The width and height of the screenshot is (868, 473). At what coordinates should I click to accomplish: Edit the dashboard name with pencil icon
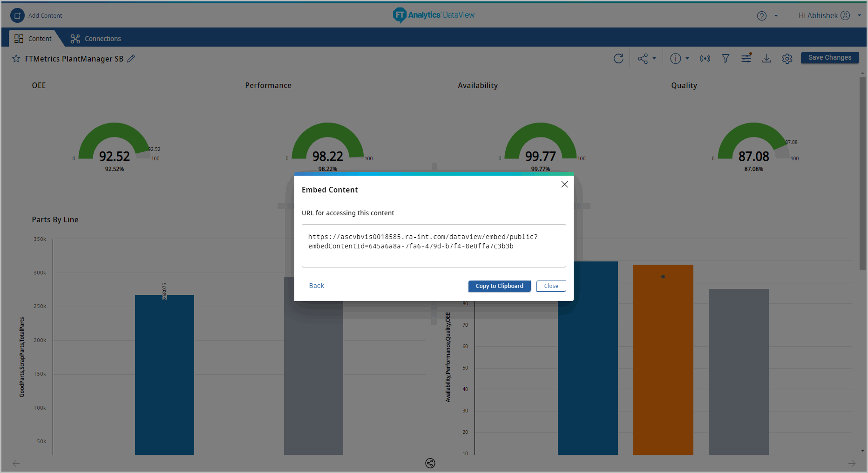131,58
